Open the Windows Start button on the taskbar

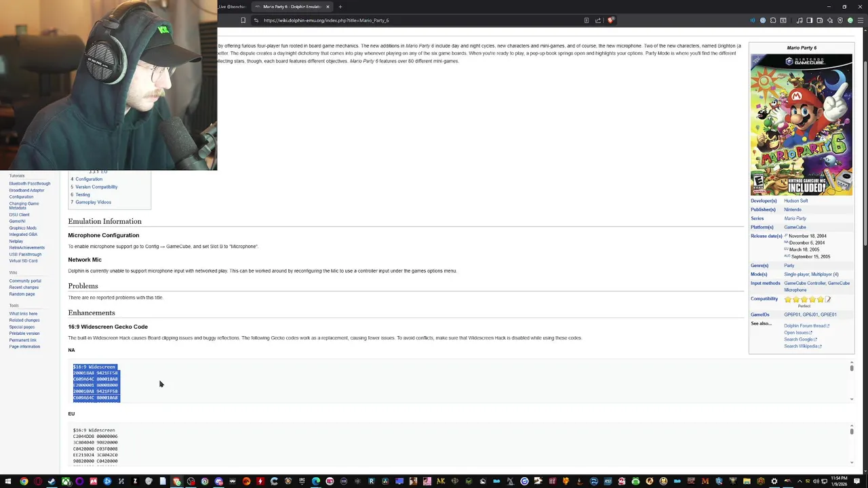point(8,481)
